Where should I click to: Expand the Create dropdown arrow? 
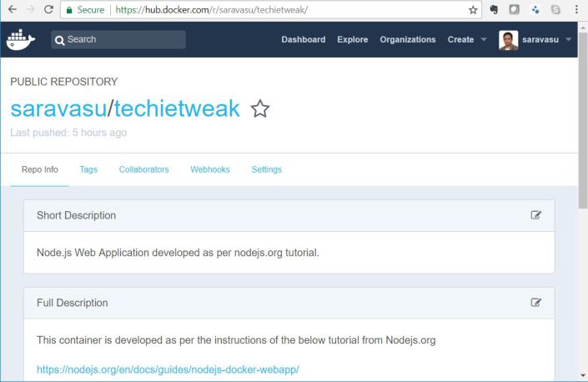pos(484,39)
